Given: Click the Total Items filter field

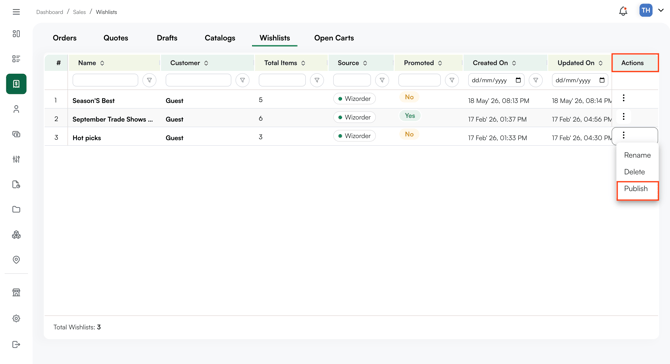Looking at the screenshot, I should click(282, 80).
